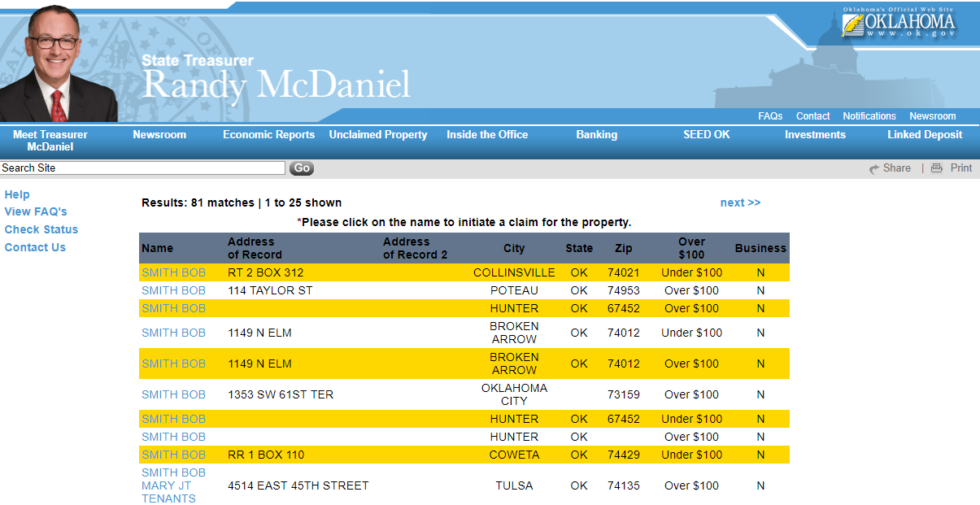Open the FAQs link in header
The image size is (980, 505).
pyautogui.click(x=770, y=116)
